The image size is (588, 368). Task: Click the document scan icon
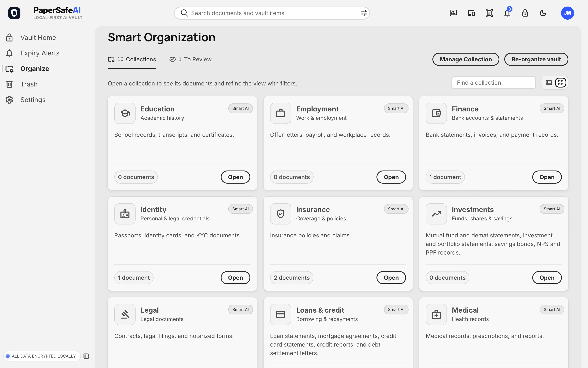(489, 13)
